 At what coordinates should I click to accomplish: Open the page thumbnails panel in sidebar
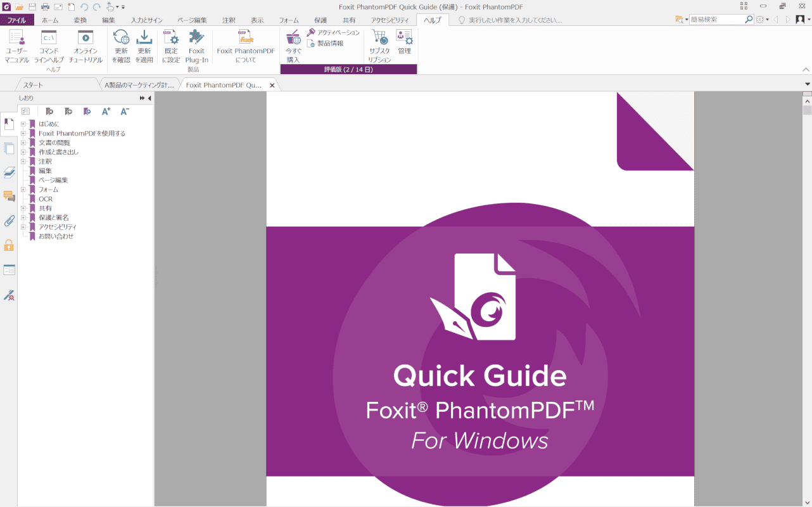(9, 149)
